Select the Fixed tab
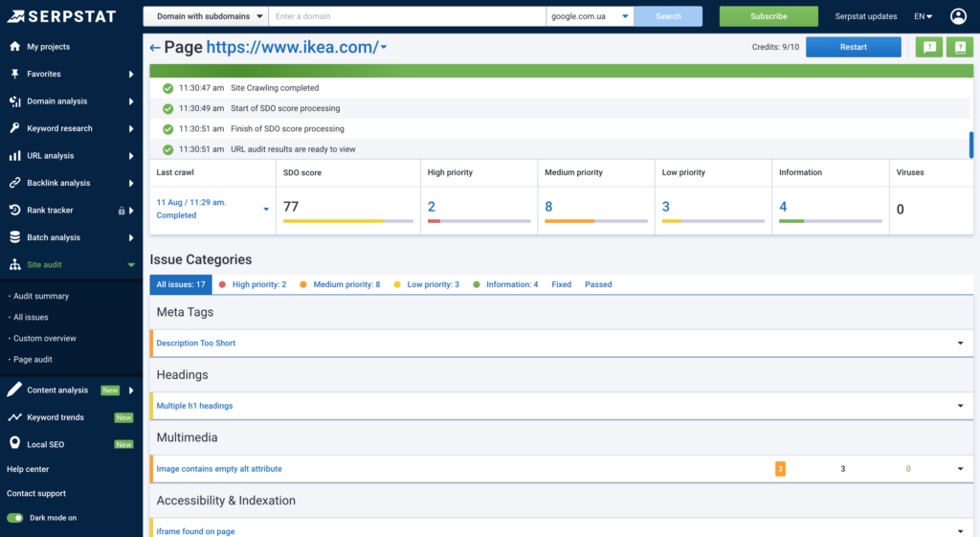This screenshot has height=537, width=980. coord(561,284)
